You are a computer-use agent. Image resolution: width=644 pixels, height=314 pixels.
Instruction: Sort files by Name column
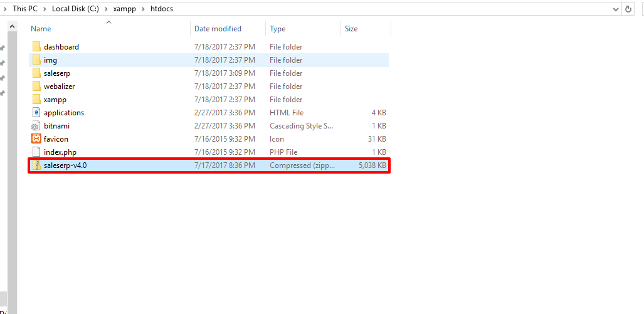(x=41, y=29)
